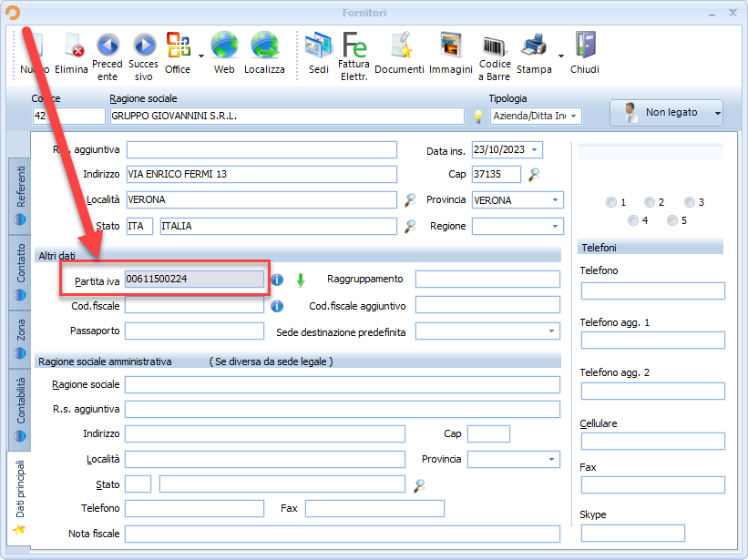Click the Cod.fiscale aggiuntivo field
This screenshot has width=748, height=560.
[x=487, y=305]
